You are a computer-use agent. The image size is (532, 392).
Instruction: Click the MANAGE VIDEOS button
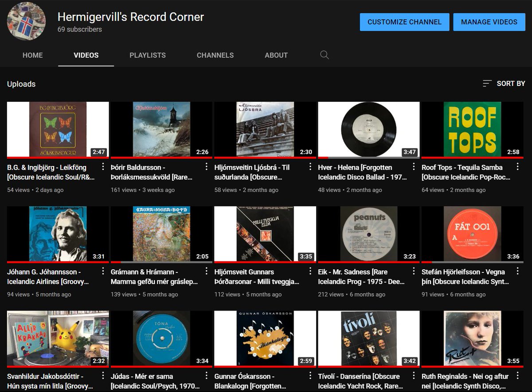pyautogui.click(x=489, y=22)
